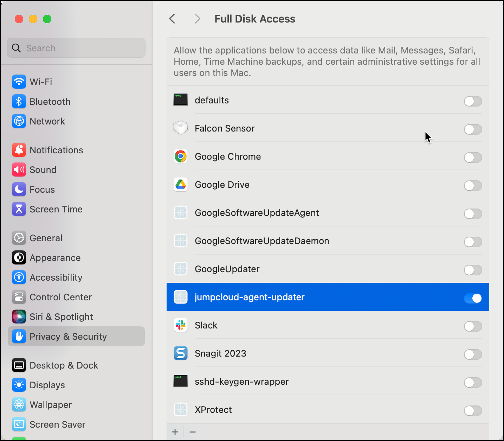This screenshot has width=504, height=441.
Task: Turn on Slack disk access toggle
Action: point(473,326)
